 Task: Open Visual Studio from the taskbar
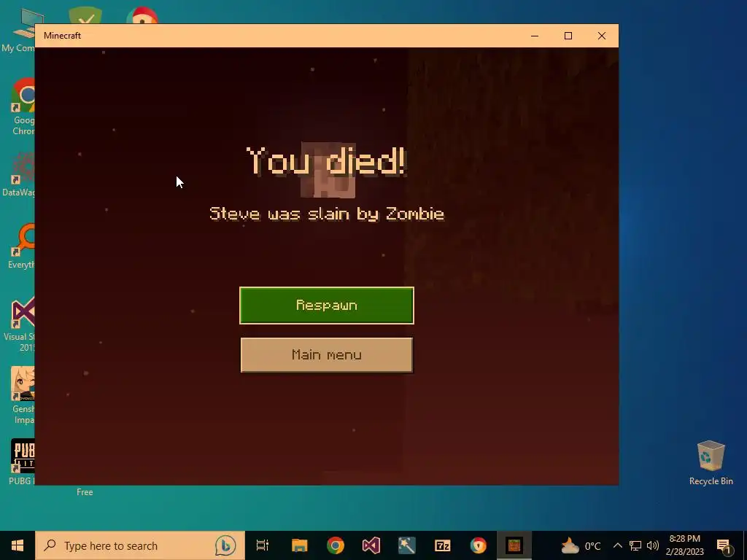pos(371,545)
